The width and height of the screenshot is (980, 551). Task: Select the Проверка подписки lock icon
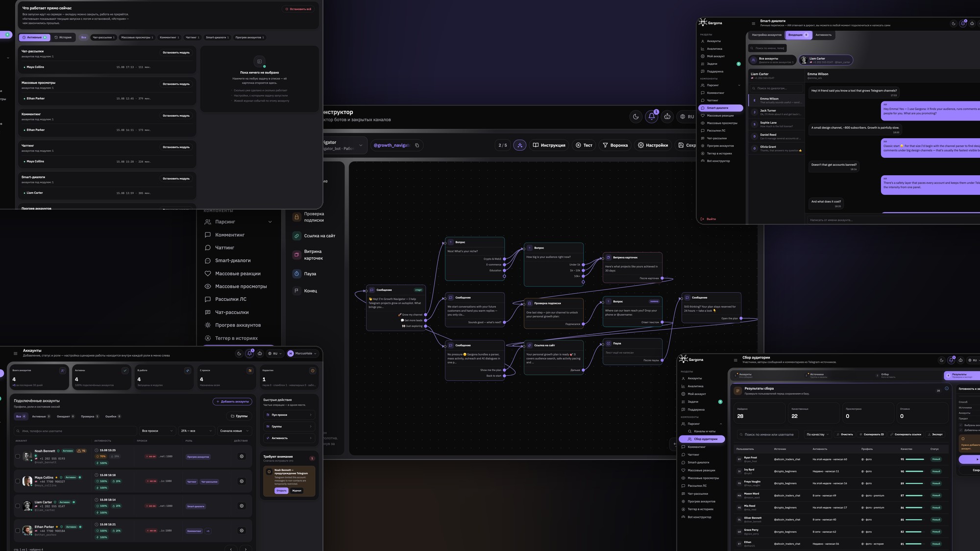coord(296,216)
